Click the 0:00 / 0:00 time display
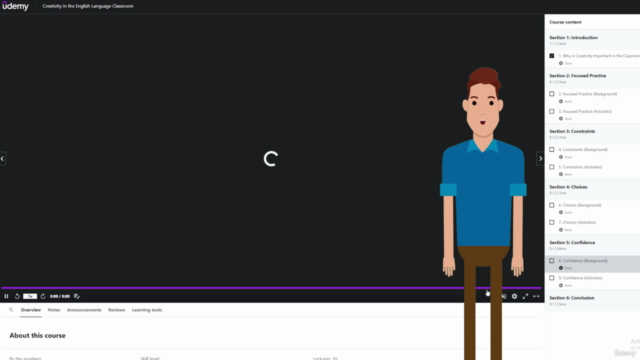The width and height of the screenshot is (640, 360). [x=60, y=296]
